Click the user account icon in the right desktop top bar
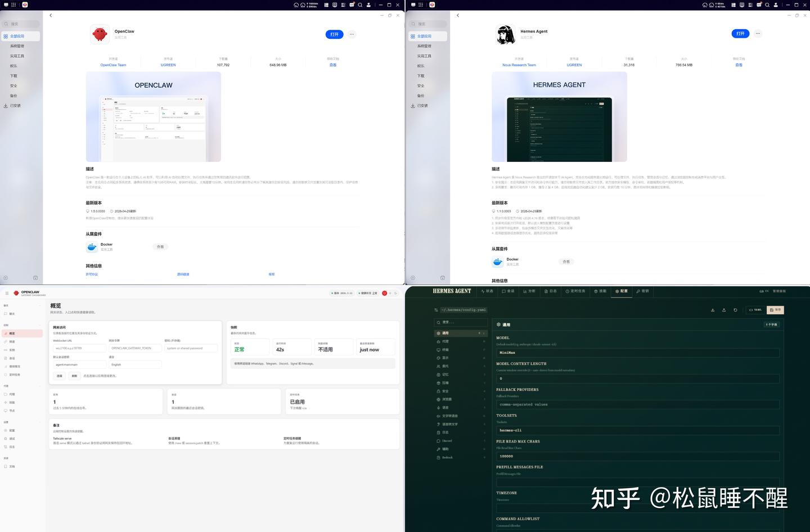 [x=776, y=4]
